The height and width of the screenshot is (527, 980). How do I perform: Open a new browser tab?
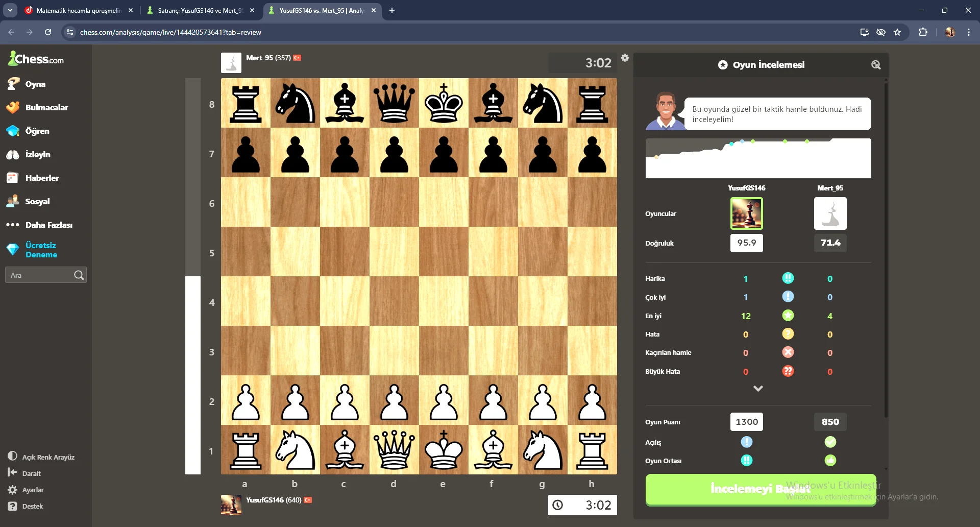pyautogui.click(x=392, y=10)
